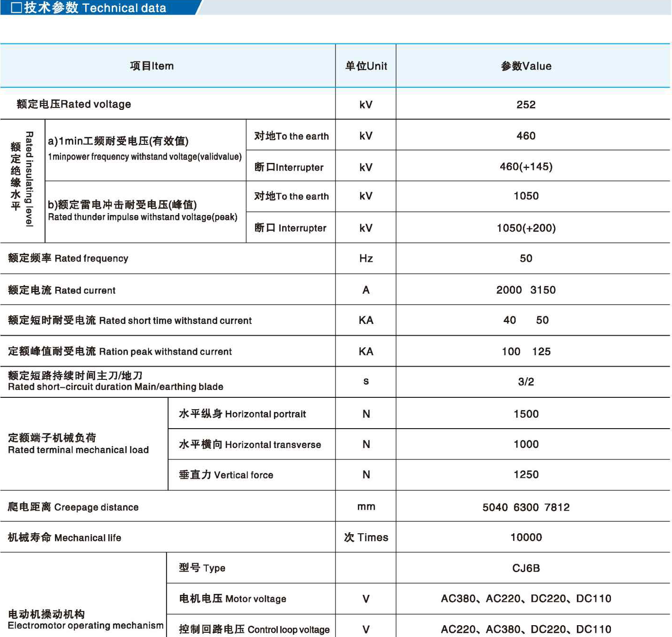The width and height of the screenshot is (672, 637).
Task: Select the 项目Item column header
Action: (x=152, y=66)
